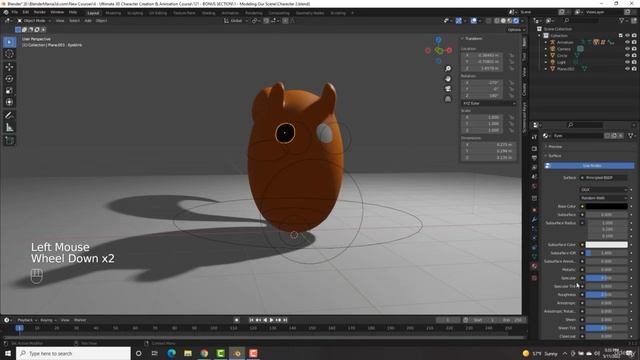
Task: Open the Modifiers wrench tab icon
Action: (534, 220)
